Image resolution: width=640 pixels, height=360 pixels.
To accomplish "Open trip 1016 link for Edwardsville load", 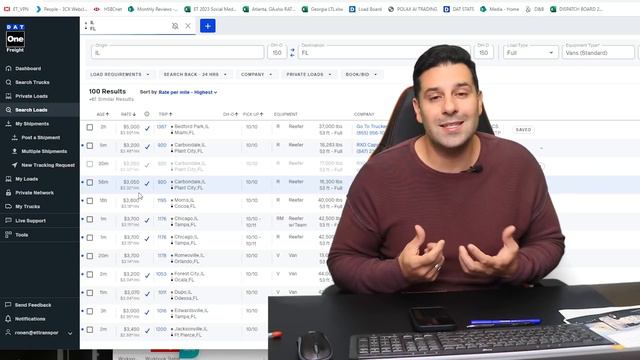I will coord(162,311).
